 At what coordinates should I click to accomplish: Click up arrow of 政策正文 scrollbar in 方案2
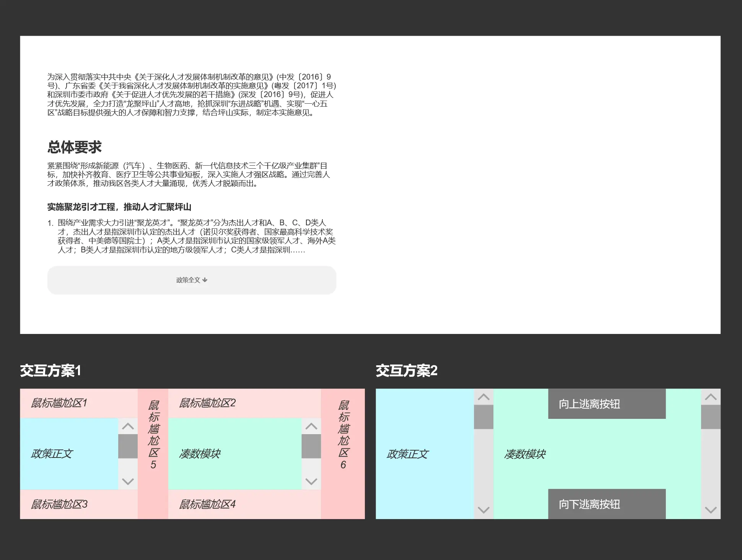click(x=483, y=397)
